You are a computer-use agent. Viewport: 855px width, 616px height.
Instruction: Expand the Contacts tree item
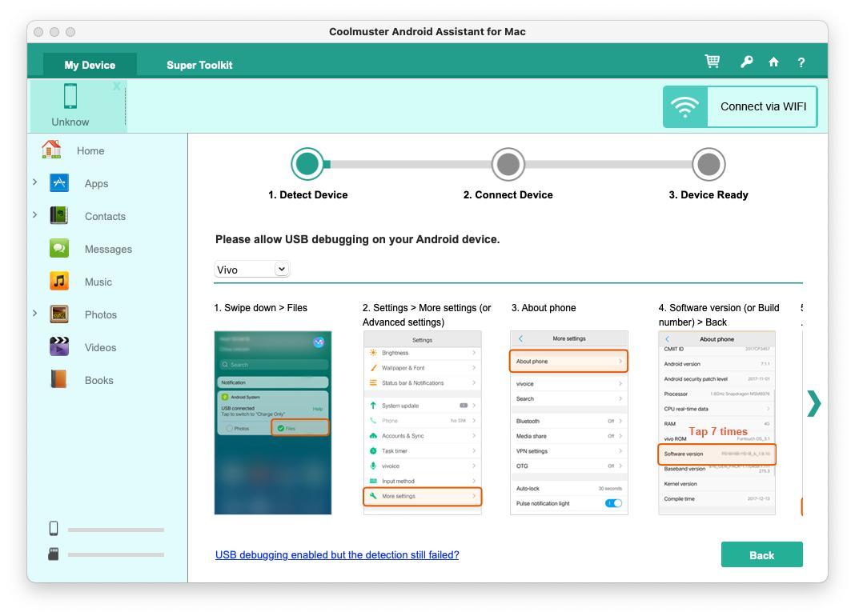35,214
